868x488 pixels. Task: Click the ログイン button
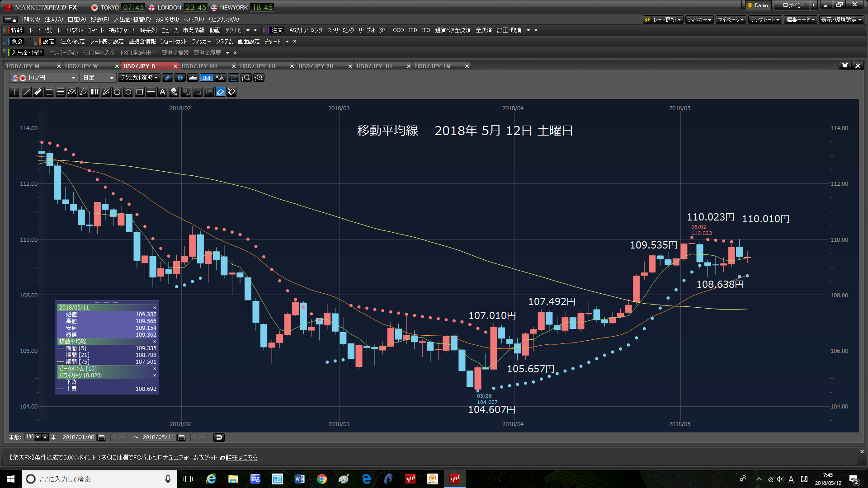coord(793,5)
